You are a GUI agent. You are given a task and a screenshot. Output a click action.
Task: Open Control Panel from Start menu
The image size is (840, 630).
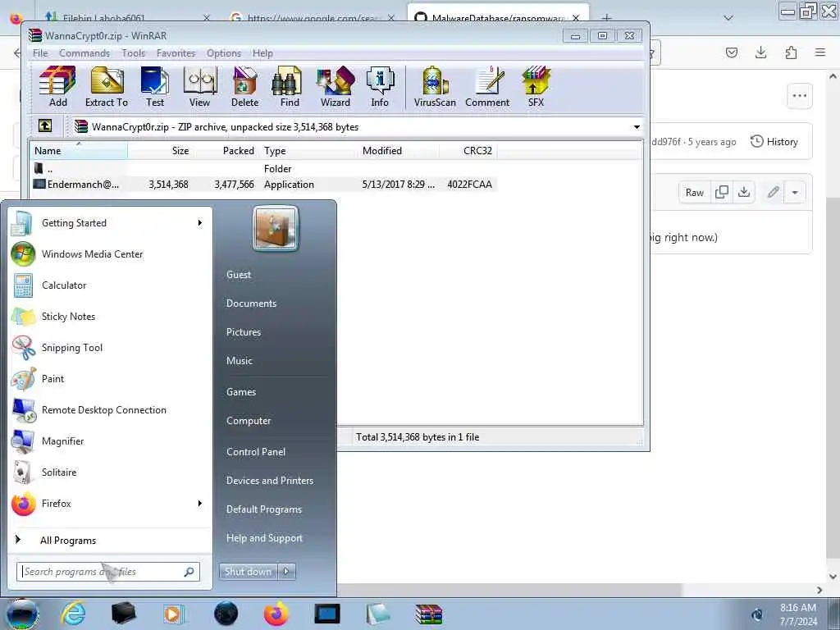(256, 452)
